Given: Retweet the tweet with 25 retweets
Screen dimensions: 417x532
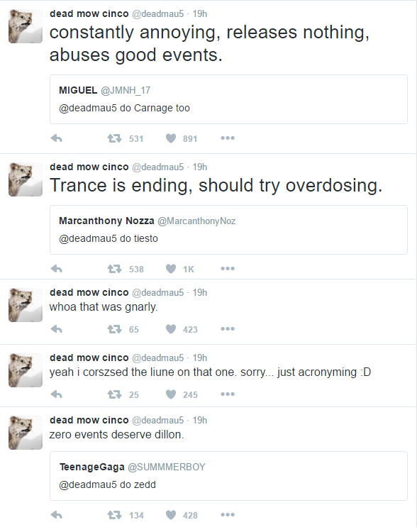Looking at the screenshot, I should click(x=114, y=394).
